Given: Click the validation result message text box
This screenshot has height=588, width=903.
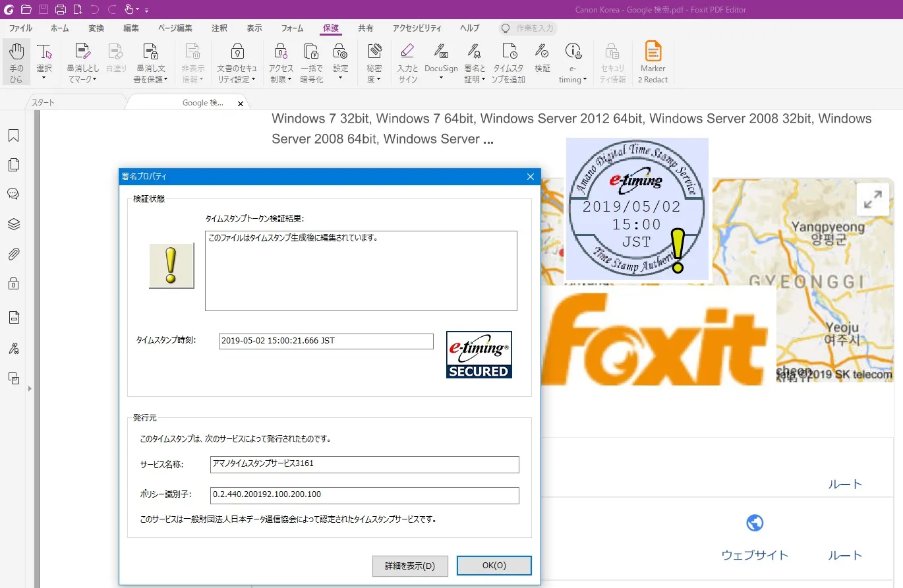Looking at the screenshot, I should coord(361,271).
